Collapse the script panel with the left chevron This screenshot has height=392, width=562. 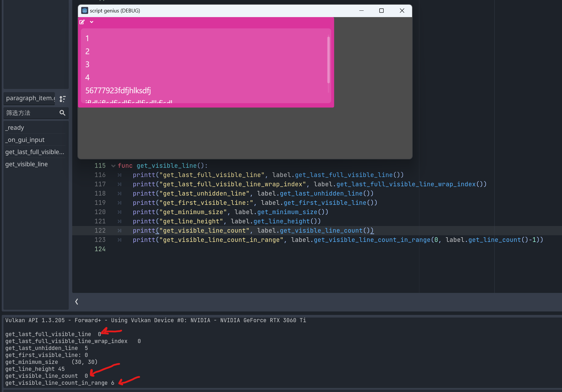(77, 302)
